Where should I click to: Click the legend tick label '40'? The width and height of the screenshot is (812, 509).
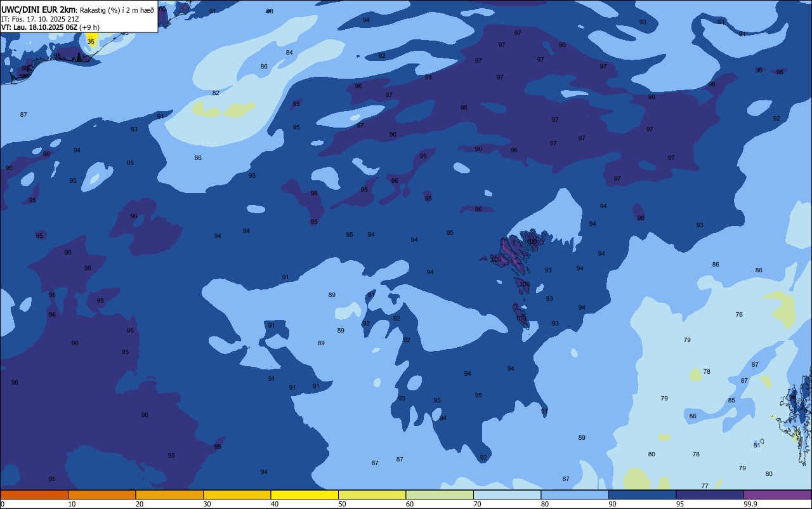click(275, 504)
